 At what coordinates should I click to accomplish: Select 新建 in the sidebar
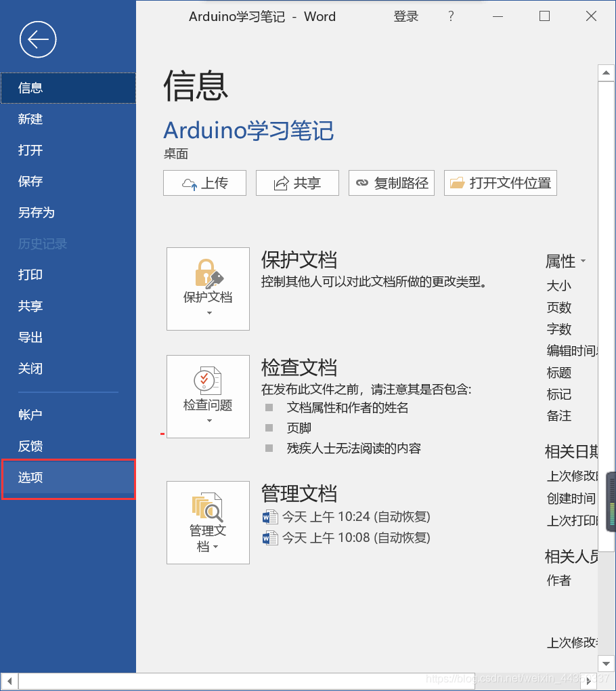click(x=68, y=119)
